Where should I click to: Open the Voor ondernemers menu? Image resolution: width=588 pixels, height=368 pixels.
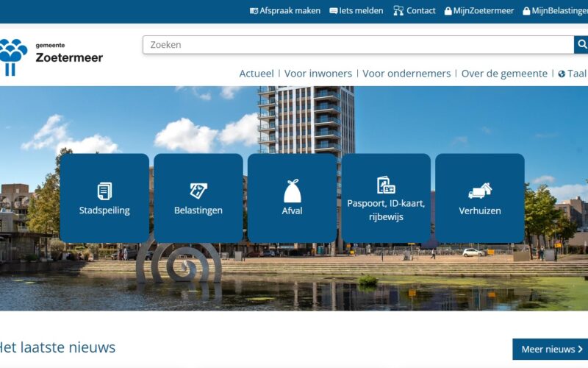click(406, 74)
